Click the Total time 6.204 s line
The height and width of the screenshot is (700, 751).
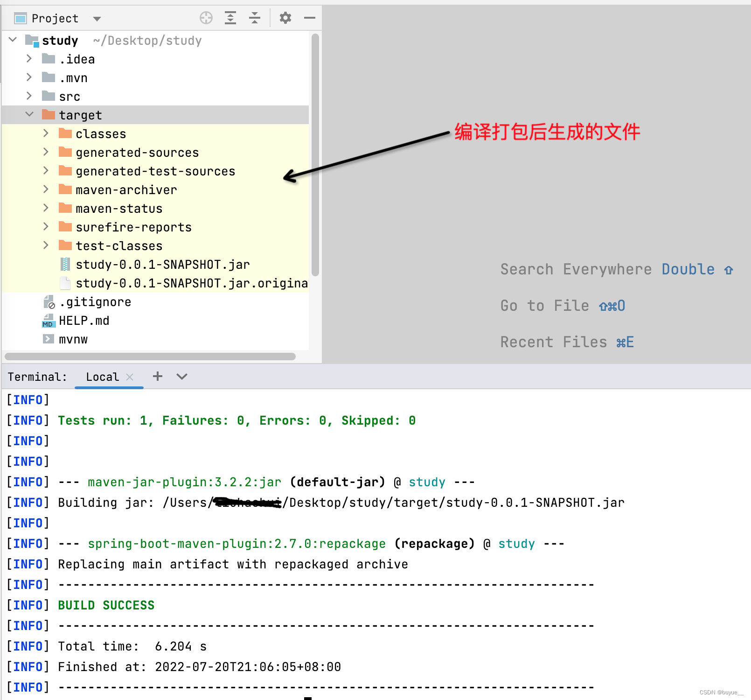pyautogui.click(x=132, y=646)
